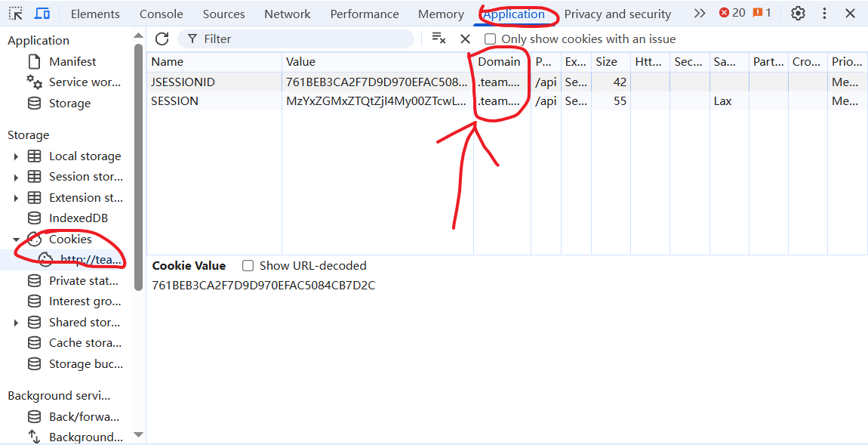This screenshot has height=445, width=868.
Task: Click the more panels chevron button
Action: pos(699,13)
